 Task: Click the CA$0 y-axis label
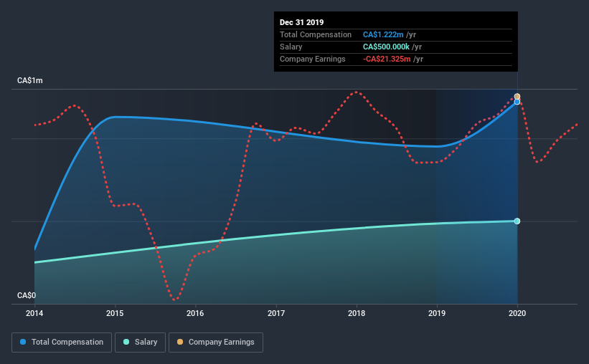(x=27, y=295)
